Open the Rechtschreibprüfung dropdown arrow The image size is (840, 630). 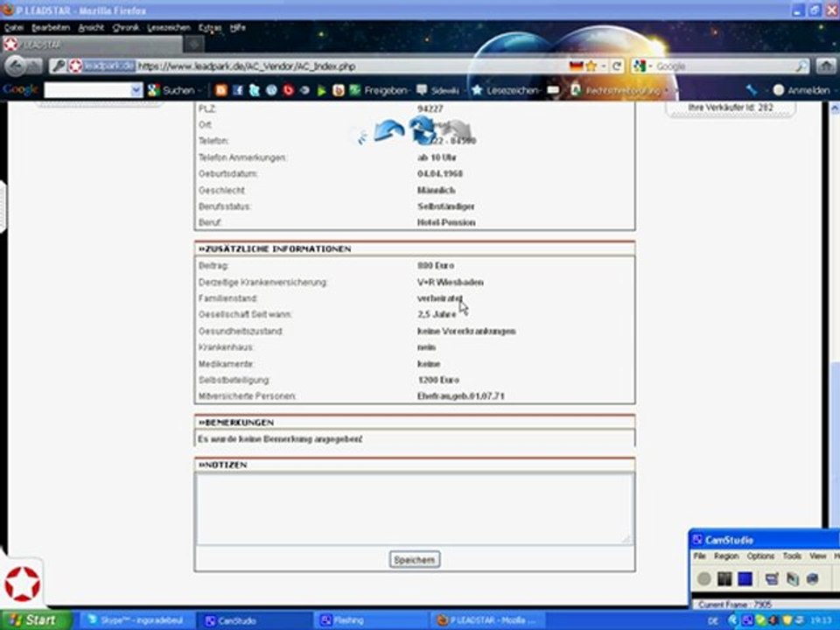pos(667,90)
